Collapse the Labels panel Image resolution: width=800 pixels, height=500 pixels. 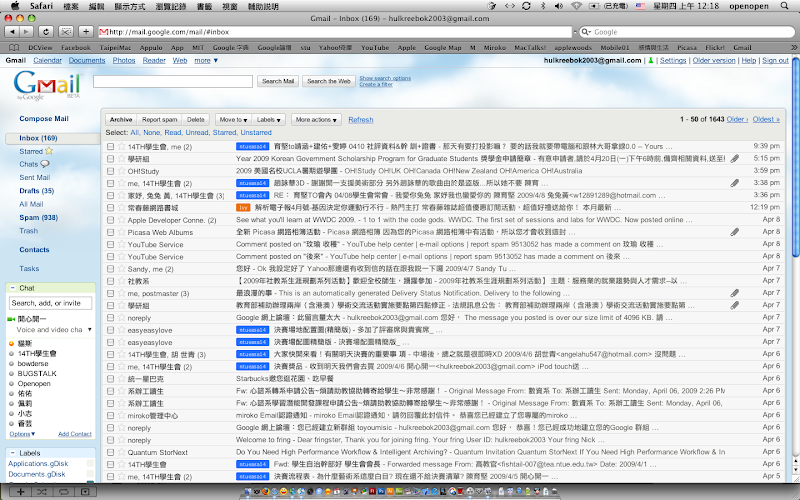13,453
